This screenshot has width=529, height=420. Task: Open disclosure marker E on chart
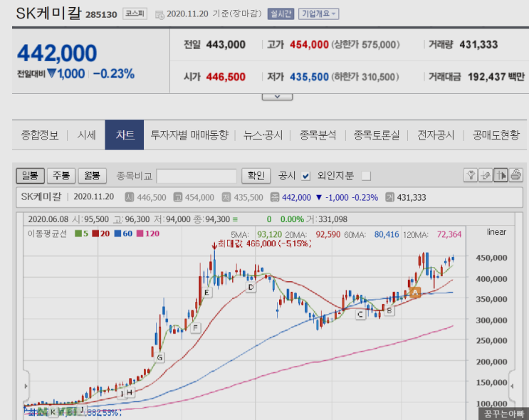(206, 293)
